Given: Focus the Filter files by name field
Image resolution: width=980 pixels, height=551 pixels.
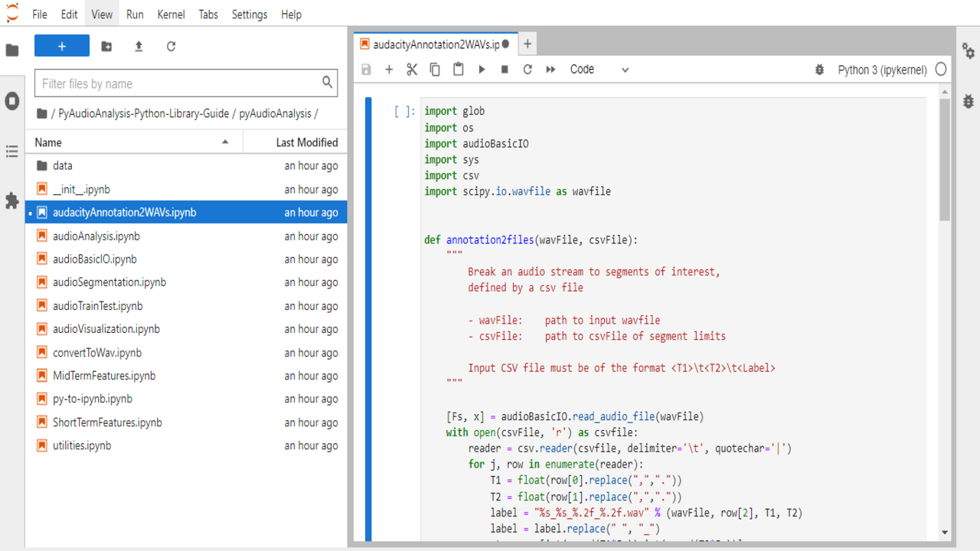Looking at the screenshot, I should [186, 83].
